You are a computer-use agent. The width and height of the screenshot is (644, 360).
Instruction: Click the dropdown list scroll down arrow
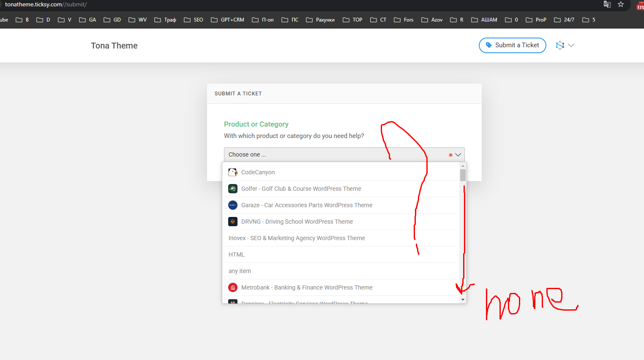(463, 300)
